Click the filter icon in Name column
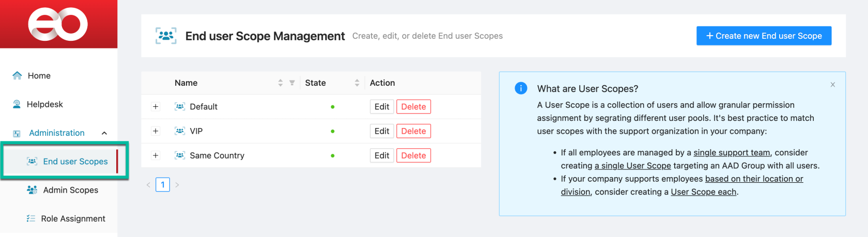This screenshot has width=868, height=237. click(x=292, y=83)
